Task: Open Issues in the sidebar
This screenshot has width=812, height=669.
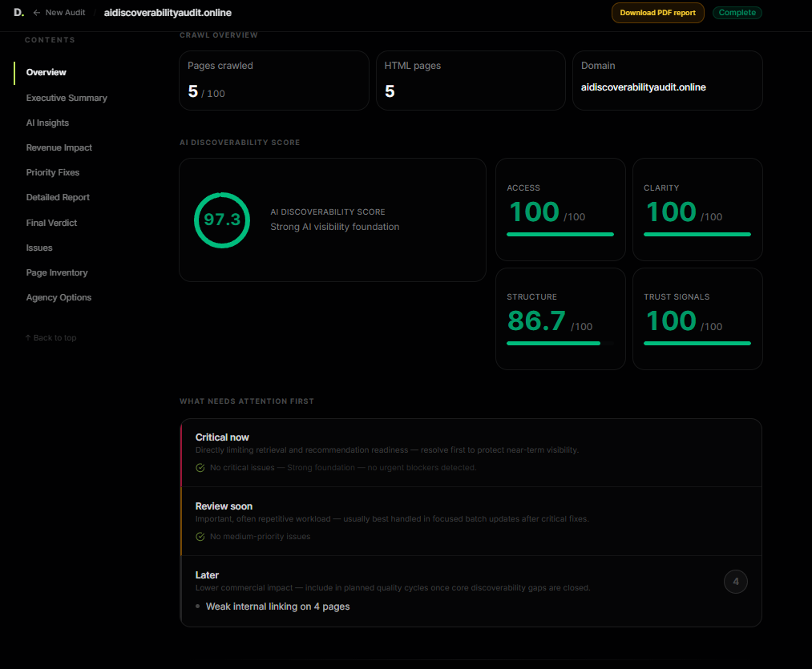Action: [39, 248]
